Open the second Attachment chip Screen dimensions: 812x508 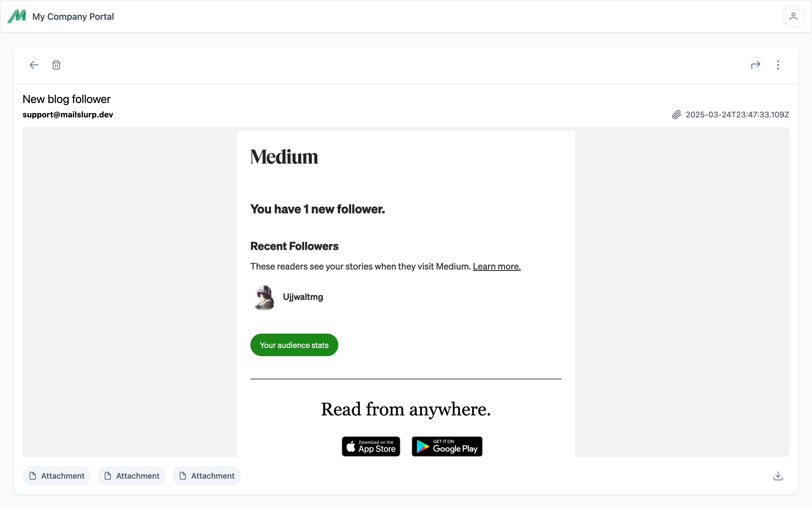[132, 476]
